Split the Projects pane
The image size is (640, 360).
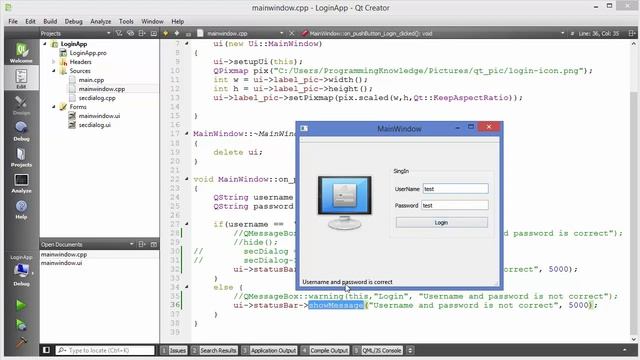click(x=142, y=33)
